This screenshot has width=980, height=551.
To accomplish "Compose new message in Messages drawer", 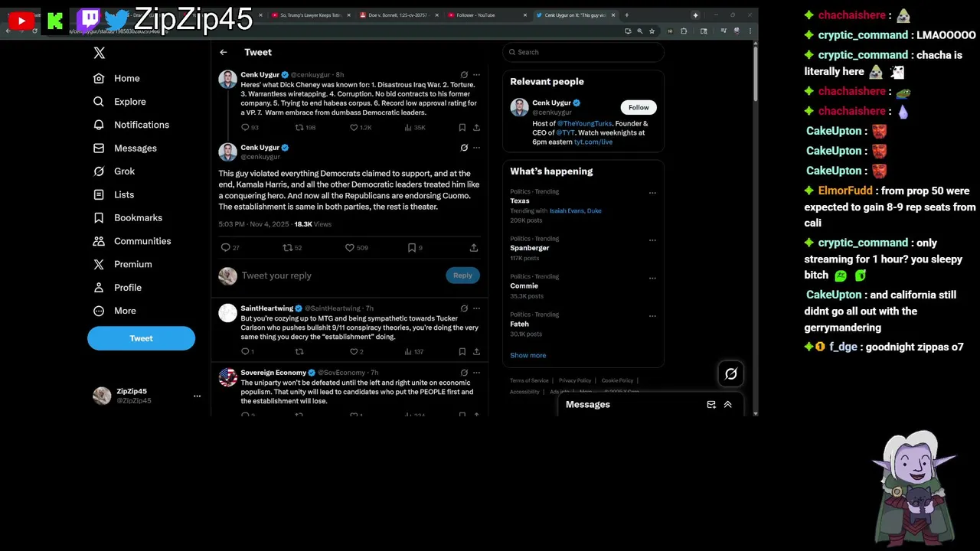I will [711, 405].
